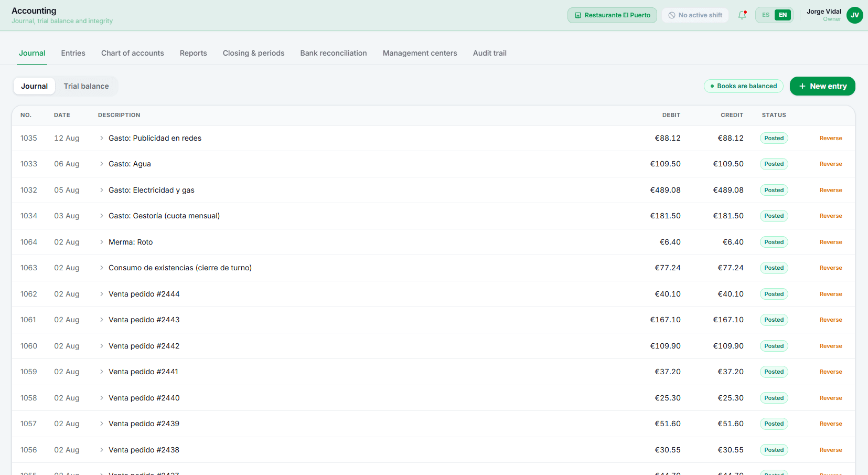
Task: Expand entry Gasto: Electricidad y gas
Action: click(102, 190)
